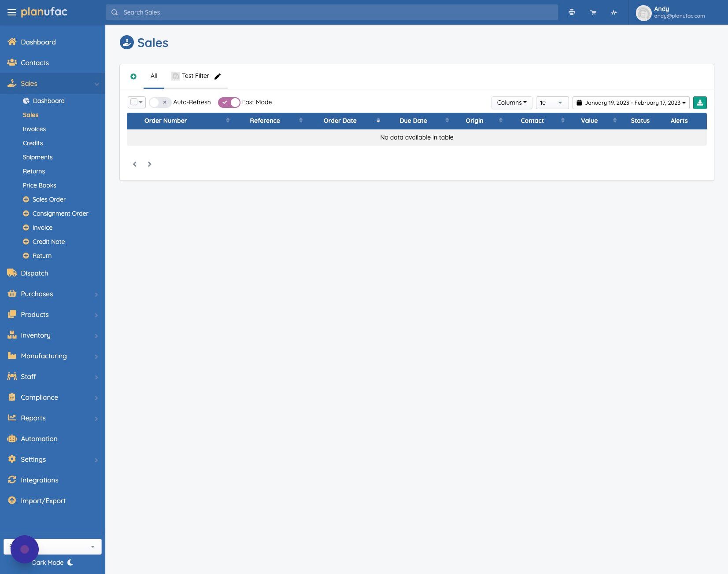This screenshot has height=574, width=728.
Task: Click the Staff icon in sidebar
Action: [12, 376]
